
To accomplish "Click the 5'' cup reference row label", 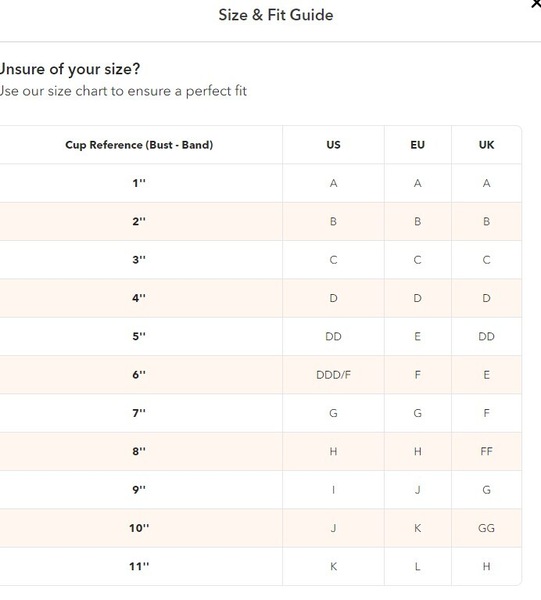I will [139, 336].
